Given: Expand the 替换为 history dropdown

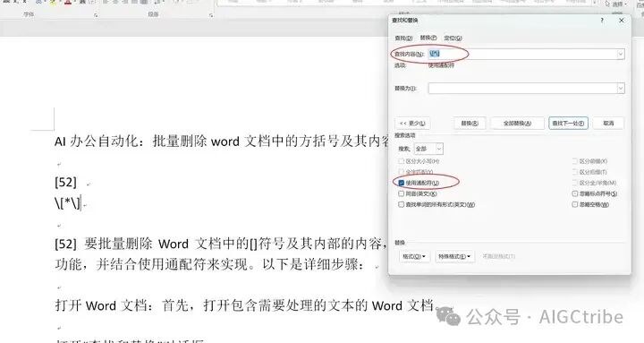Looking at the screenshot, I should pyautogui.click(x=621, y=88).
